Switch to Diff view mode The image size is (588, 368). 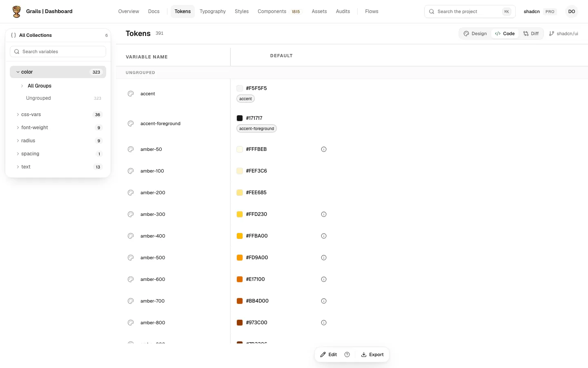pyautogui.click(x=531, y=34)
